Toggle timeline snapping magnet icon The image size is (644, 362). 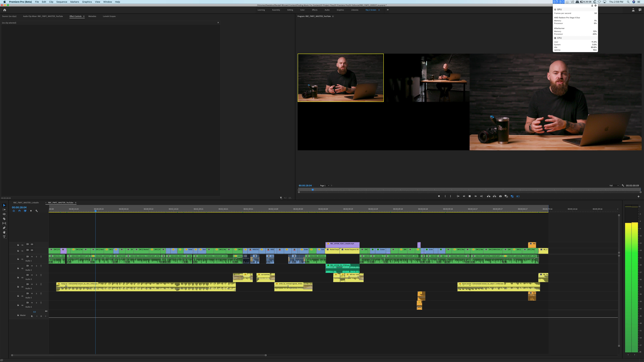(x=19, y=211)
